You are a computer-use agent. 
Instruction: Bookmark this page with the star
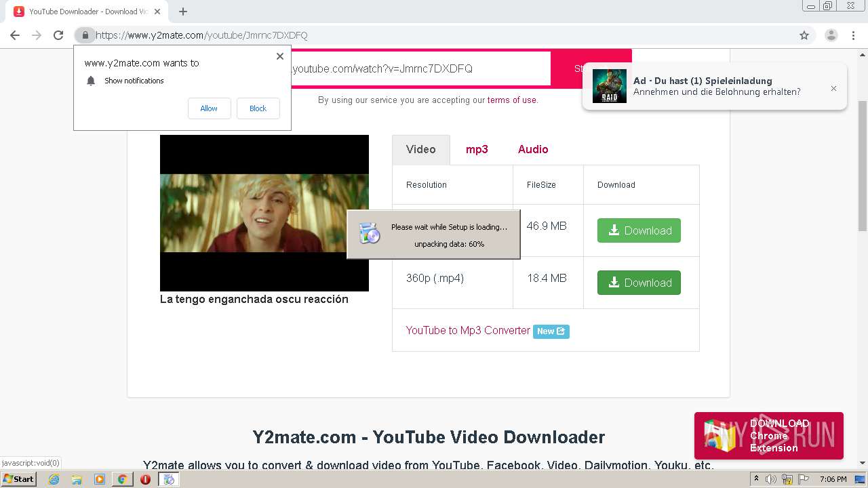tap(804, 35)
